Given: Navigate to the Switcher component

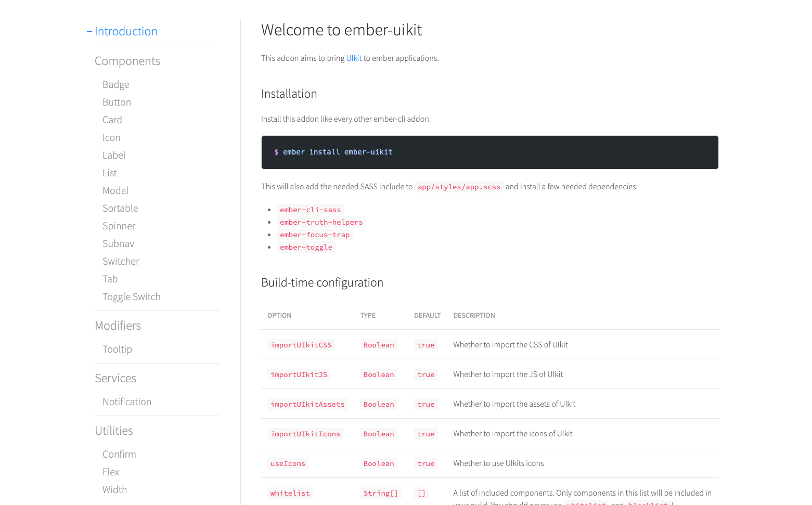Looking at the screenshot, I should pyautogui.click(x=121, y=261).
